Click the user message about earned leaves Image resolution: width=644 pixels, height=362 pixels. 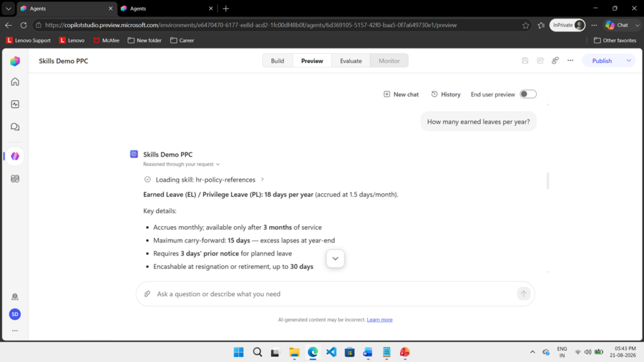pos(479,121)
